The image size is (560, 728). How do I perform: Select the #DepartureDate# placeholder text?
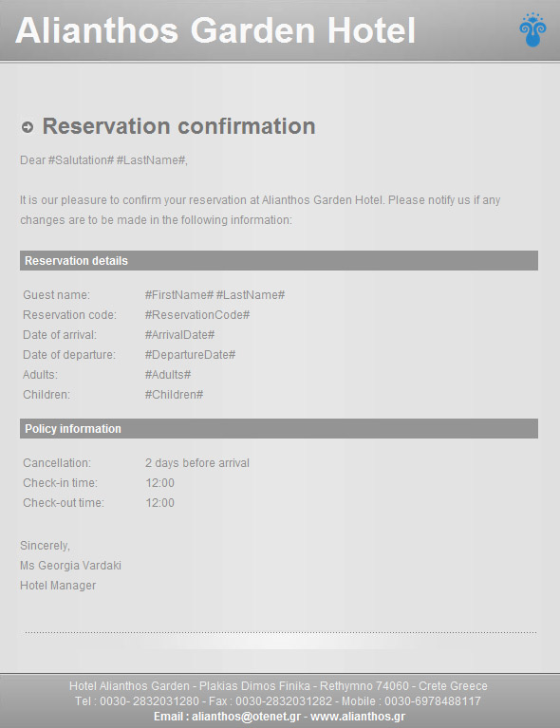190,355
